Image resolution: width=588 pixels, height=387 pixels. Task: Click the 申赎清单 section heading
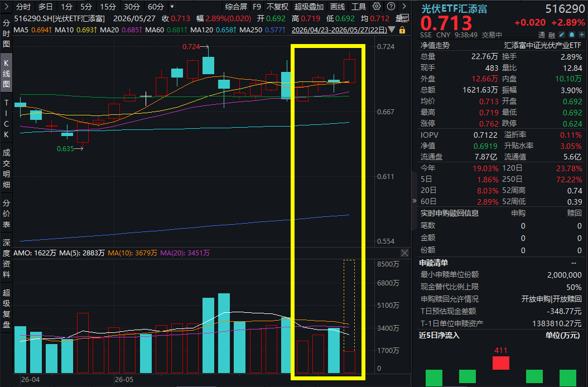tap(433, 263)
